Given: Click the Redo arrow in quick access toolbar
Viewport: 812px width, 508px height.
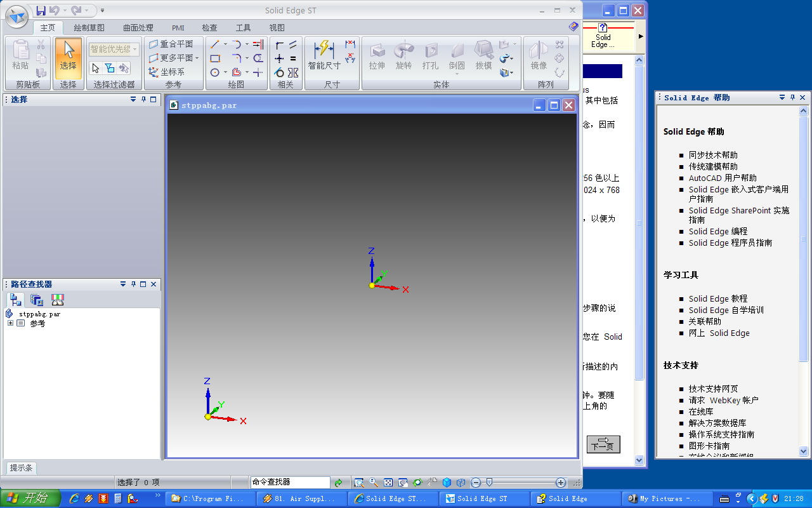Looking at the screenshot, I should (x=76, y=10).
